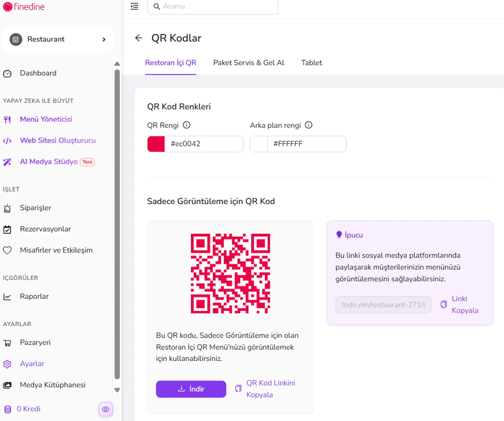Open Web Sitesi Oluşturucu code icon
Viewport: 504px width, 421px height.
7,141
